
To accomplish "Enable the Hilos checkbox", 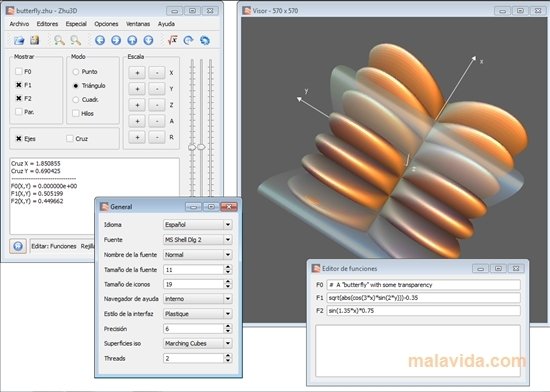I will click(76, 113).
